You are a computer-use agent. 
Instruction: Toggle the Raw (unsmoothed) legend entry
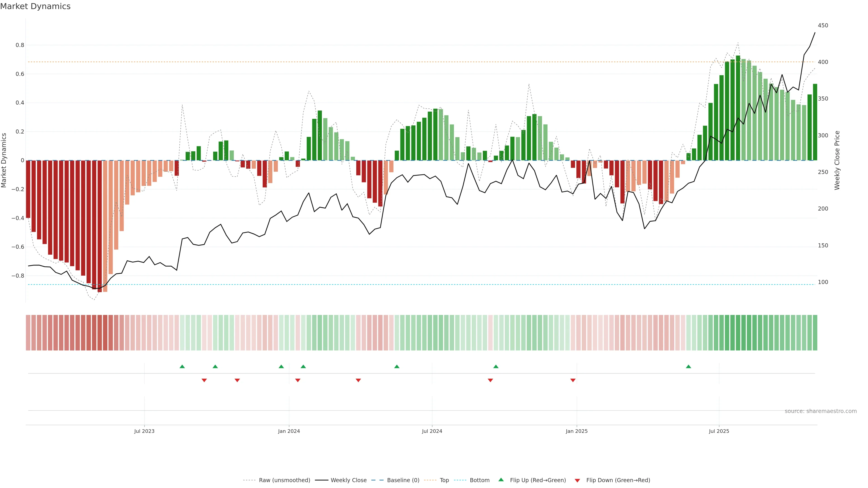(x=284, y=480)
